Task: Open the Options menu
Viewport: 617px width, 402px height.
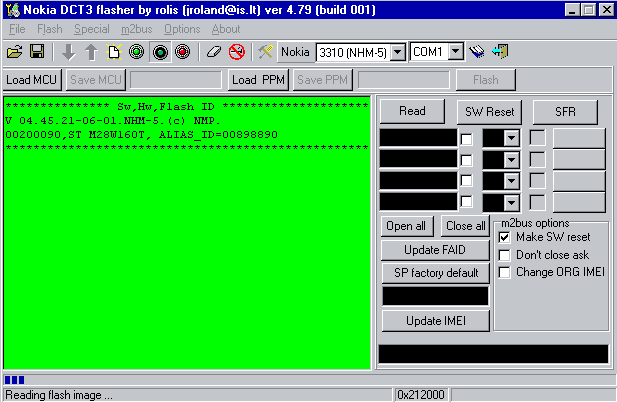Action: [182, 29]
